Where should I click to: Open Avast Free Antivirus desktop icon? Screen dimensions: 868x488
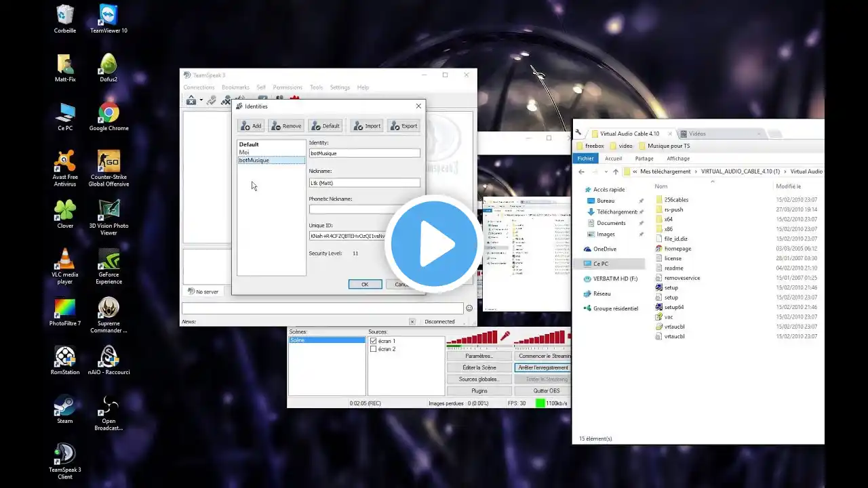point(65,168)
